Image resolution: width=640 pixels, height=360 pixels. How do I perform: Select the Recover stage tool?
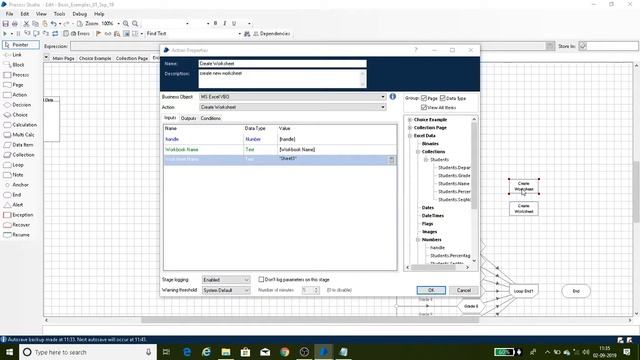click(17, 225)
